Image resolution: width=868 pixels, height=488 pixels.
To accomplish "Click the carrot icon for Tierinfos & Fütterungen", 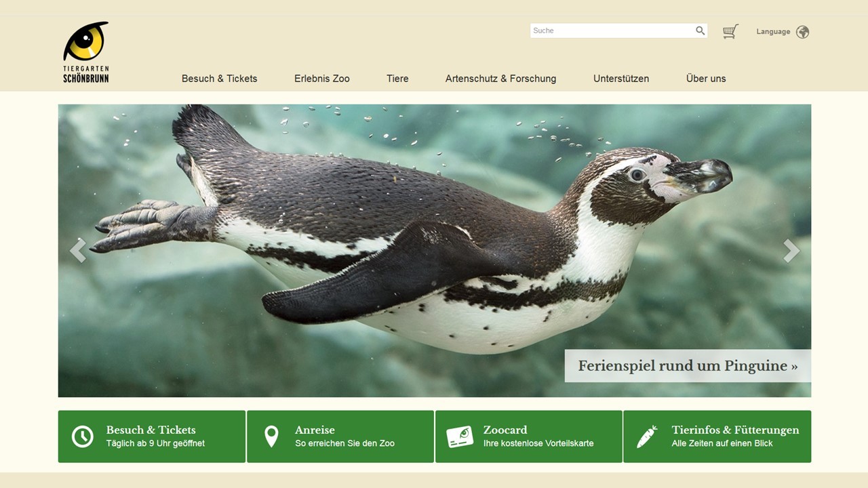I will (x=647, y=436).
